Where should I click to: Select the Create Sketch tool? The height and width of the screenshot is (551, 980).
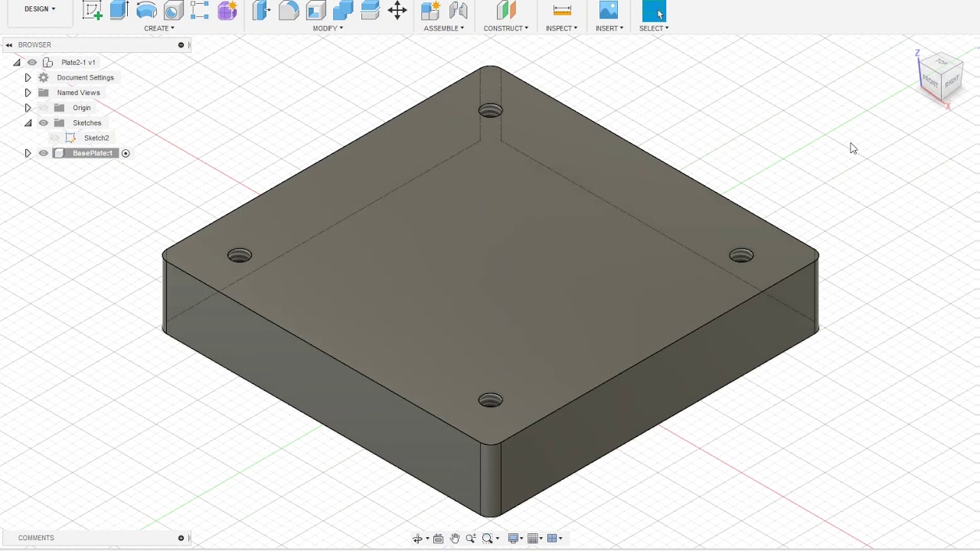coord(93,10)
